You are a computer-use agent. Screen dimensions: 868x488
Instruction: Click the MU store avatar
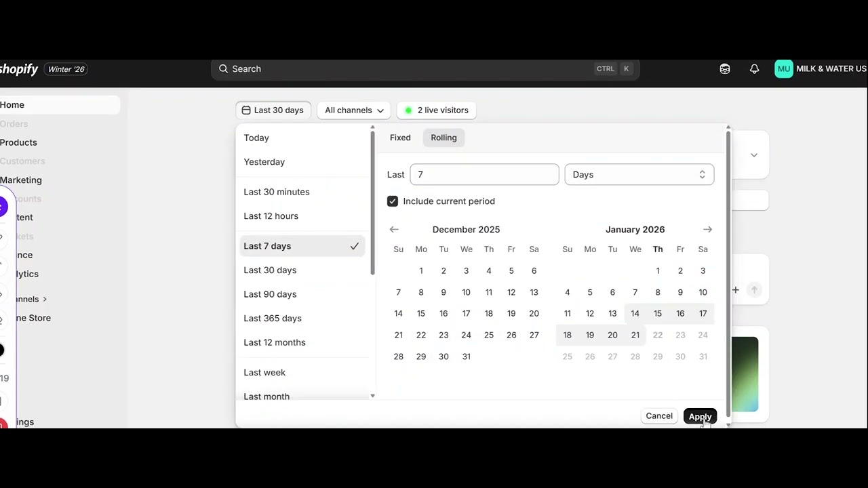click(x=784, y=68)
